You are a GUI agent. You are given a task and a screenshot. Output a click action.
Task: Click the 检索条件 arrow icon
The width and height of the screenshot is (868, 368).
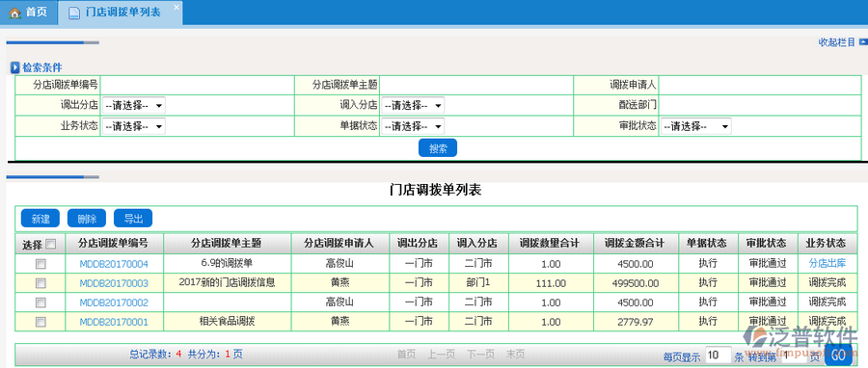coord(15,68)
